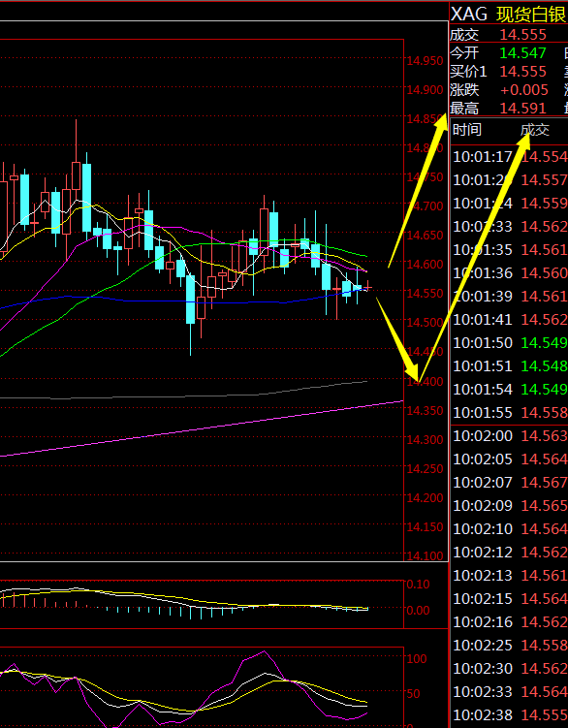Image resolution: width=568 pixels, height=728 pixels.
Task: Select the tick row at 10:02:00
Action: click(510, 435)
